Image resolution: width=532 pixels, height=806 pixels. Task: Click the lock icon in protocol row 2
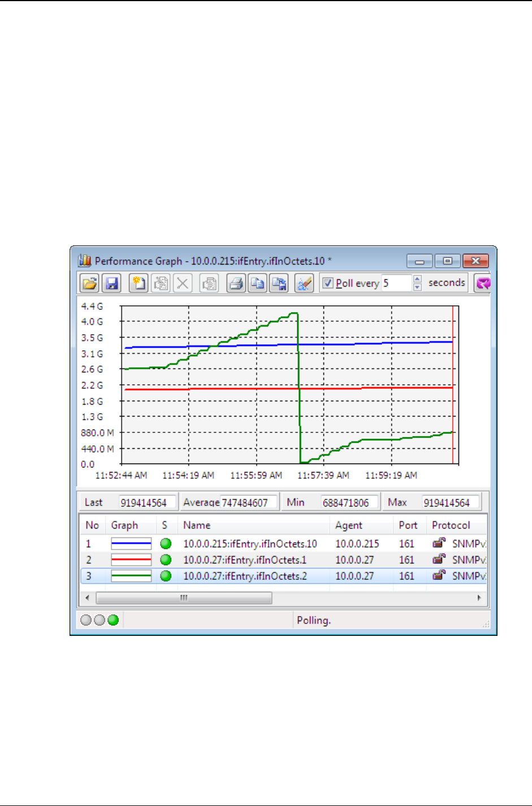[x=439, y=560]
